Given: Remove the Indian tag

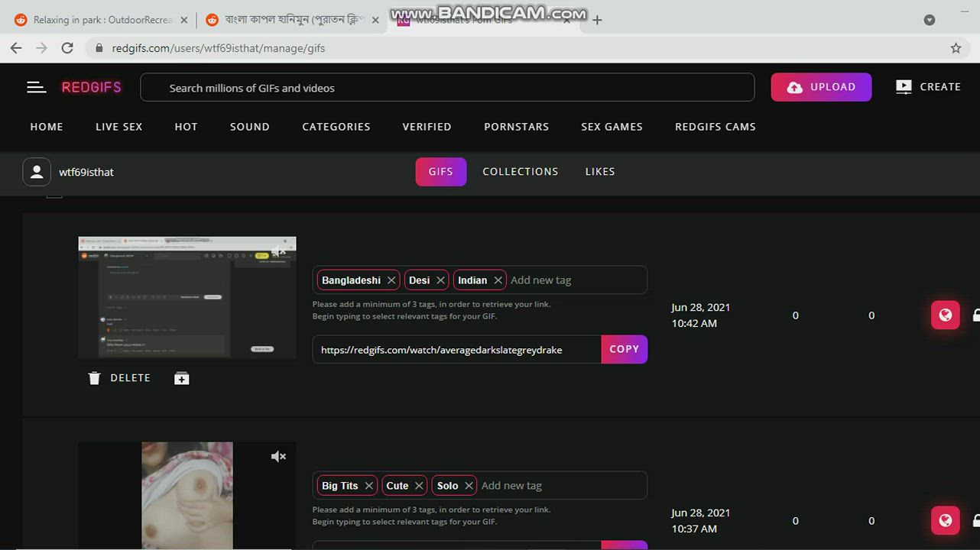Looking at the screenshot, I should pos(498,280).
